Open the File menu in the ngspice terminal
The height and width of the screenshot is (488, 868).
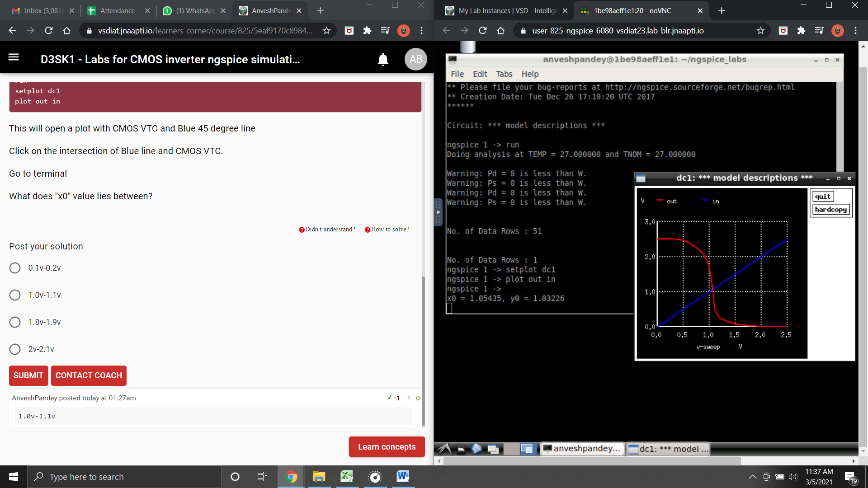[x=457, y=74]
